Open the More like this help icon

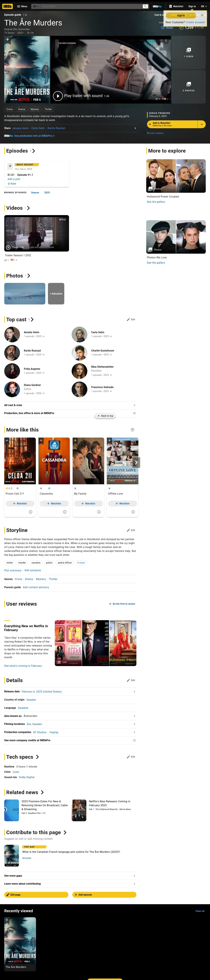point(132,430)
